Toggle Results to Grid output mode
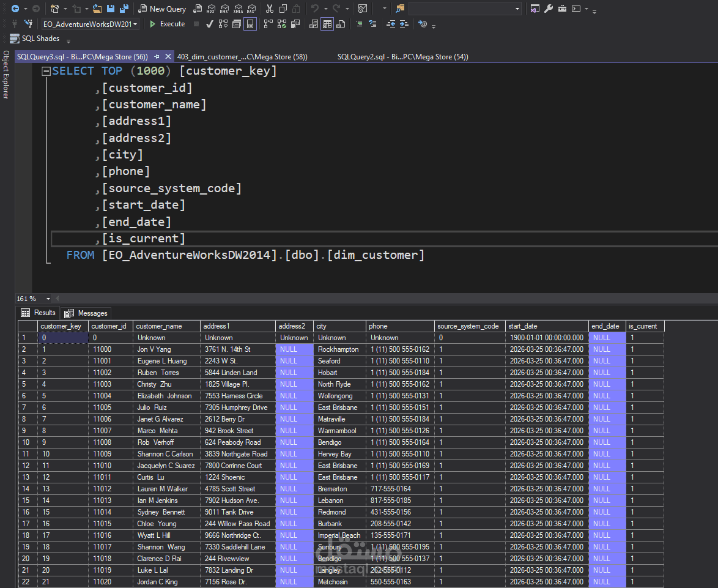Image resolution: width=718 pixels, height=588 pixels. (327, 24)
